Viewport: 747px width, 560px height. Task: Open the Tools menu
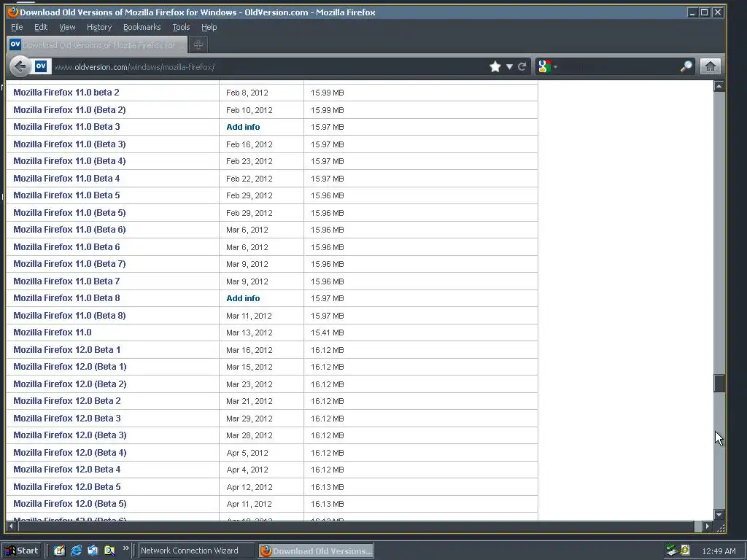(181, 27)
